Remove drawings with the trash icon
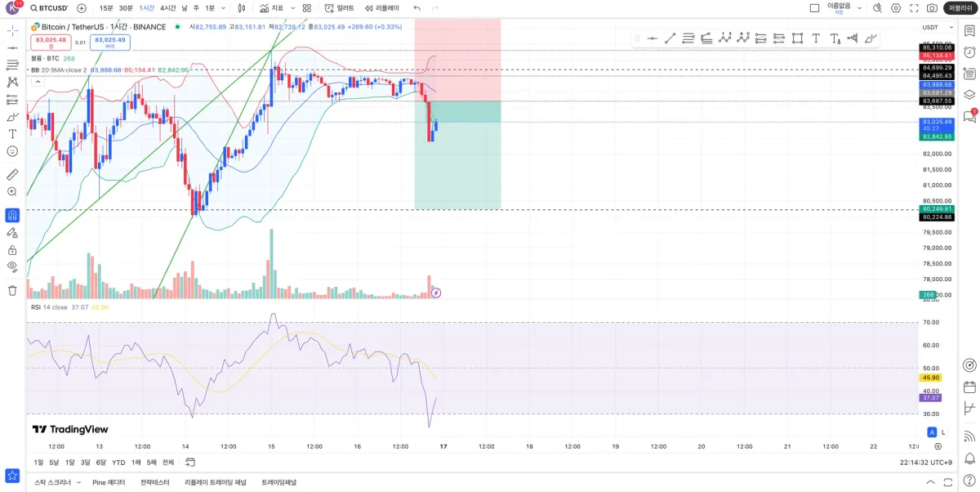Image resolution: width=980 pixels, height=492 pixels. pos(12,290)
